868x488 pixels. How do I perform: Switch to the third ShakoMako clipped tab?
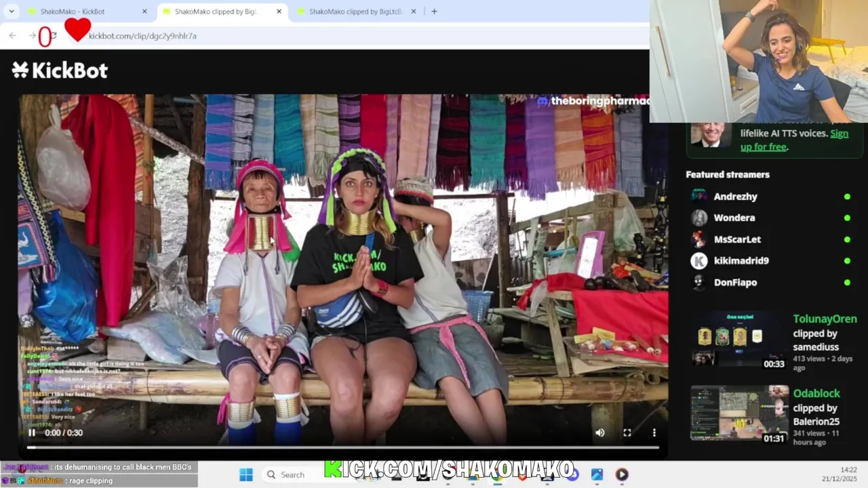click(356, 12)
